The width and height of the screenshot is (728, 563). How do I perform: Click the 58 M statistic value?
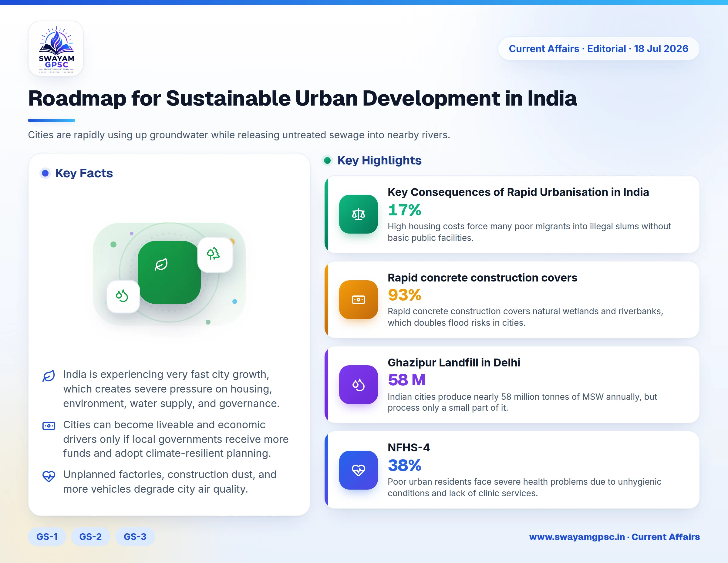(407, 380)
